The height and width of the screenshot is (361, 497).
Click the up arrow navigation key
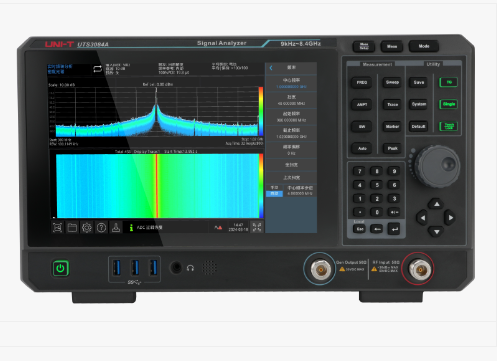coord(436,204)
